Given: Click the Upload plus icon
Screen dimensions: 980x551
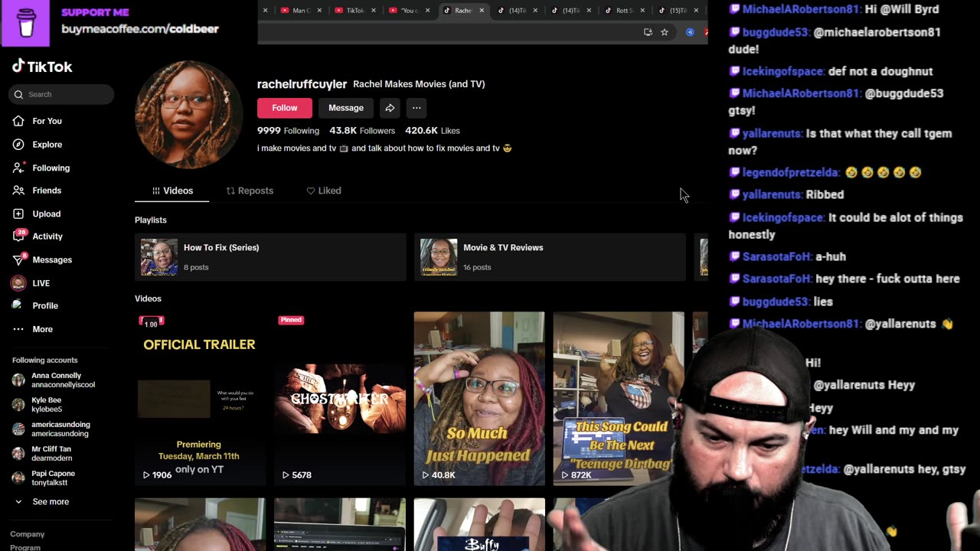Looking at the screenshot, I should click(x=18, y=214).
